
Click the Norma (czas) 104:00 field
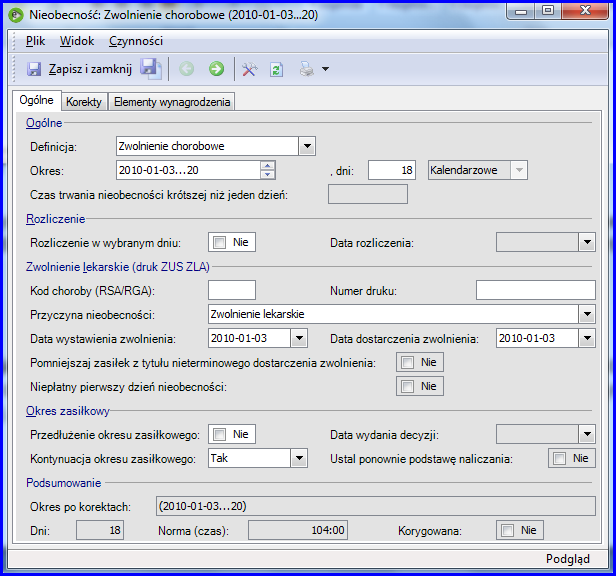pyautogui.click(x=298, y=530)
